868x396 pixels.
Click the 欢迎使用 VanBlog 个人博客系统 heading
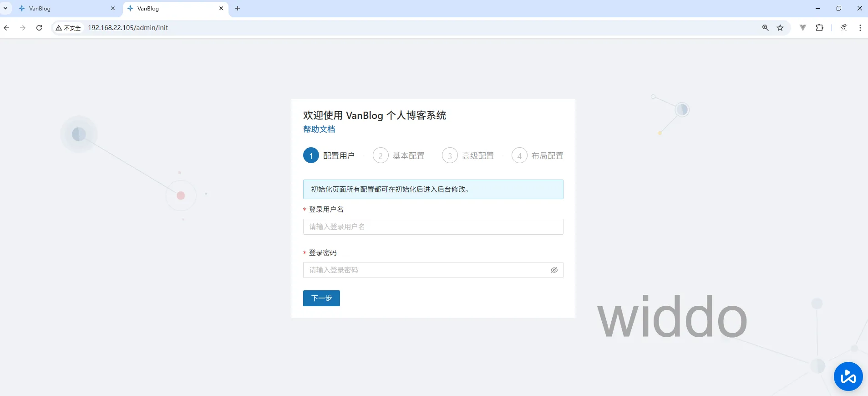pyautogui.click(x=375, y=115)
